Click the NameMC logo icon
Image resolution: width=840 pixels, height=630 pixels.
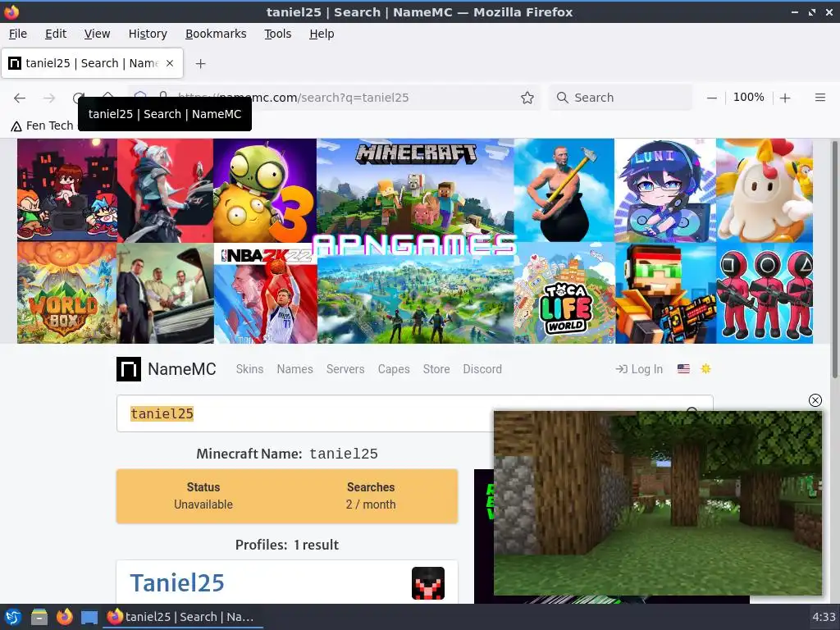coord(129,369)
